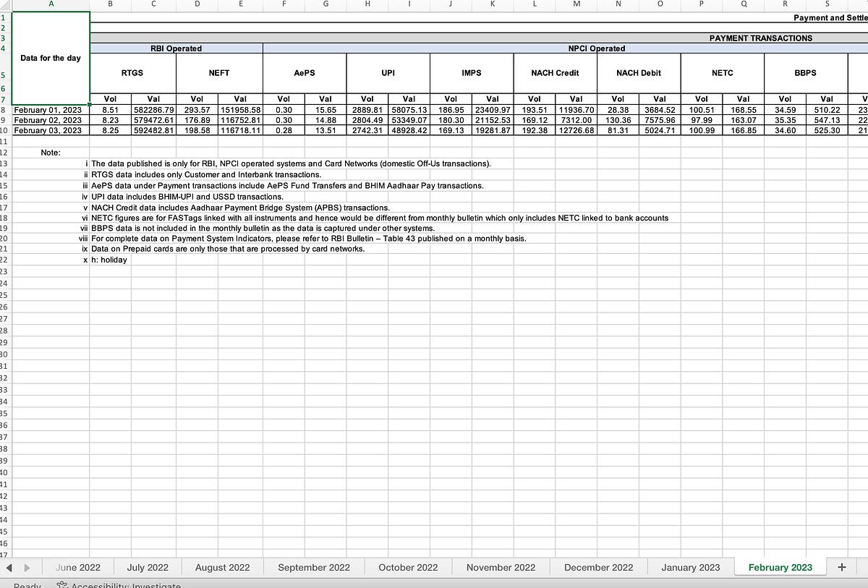This screenshot has height=588, width=868.
Task: Open the July 2022 sheet
Action: pyautogui.click(x=148, y=567)
